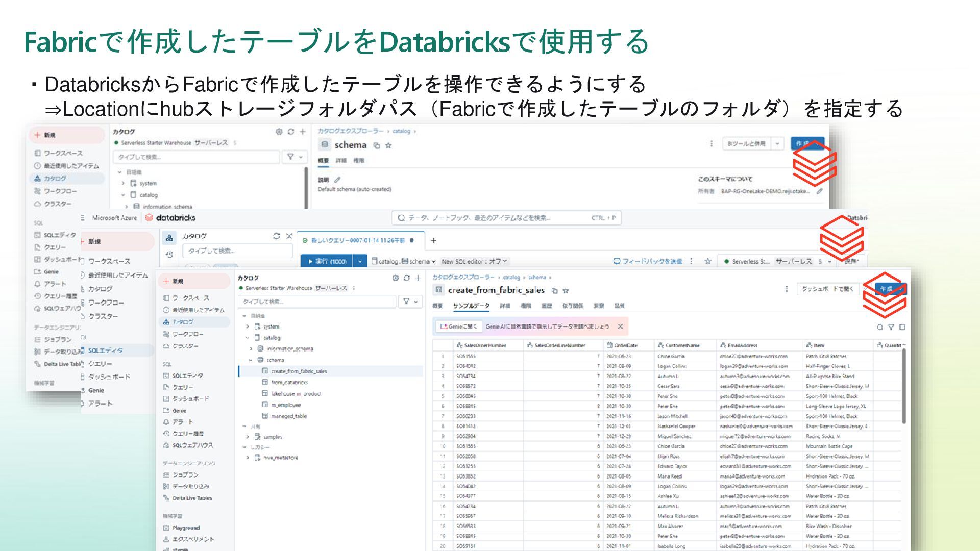
Task: Collapse the schema node in catalog tree
Action: point(251,360)
